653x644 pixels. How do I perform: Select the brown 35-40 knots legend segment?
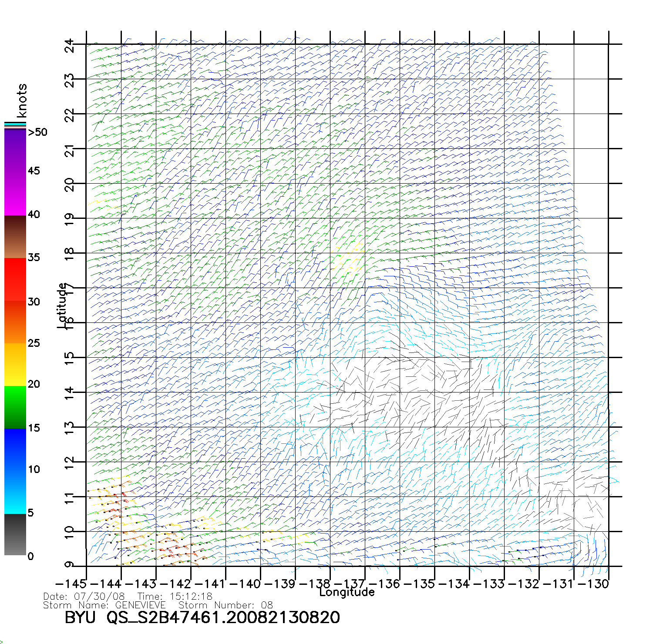point(15,237)
